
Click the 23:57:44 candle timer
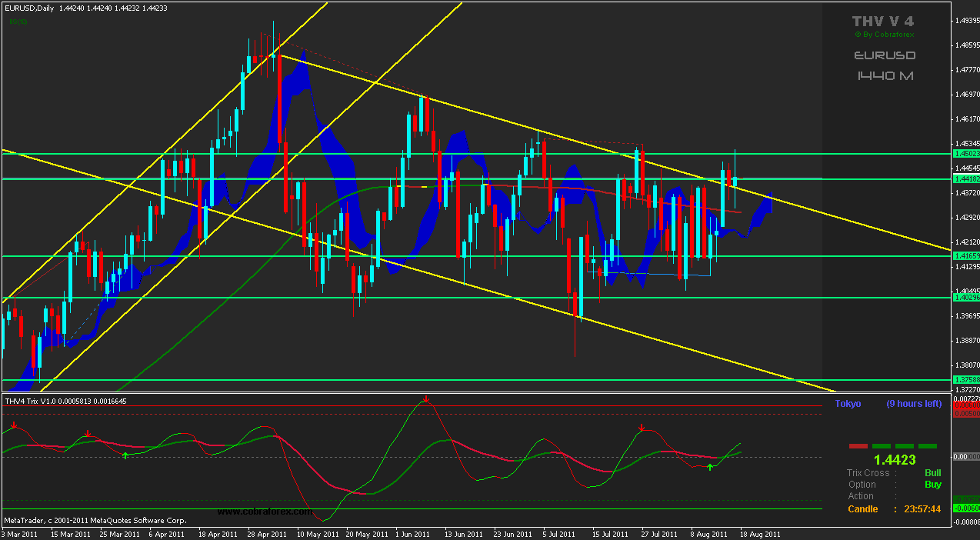pyautogui.click(x=923, y=509)
